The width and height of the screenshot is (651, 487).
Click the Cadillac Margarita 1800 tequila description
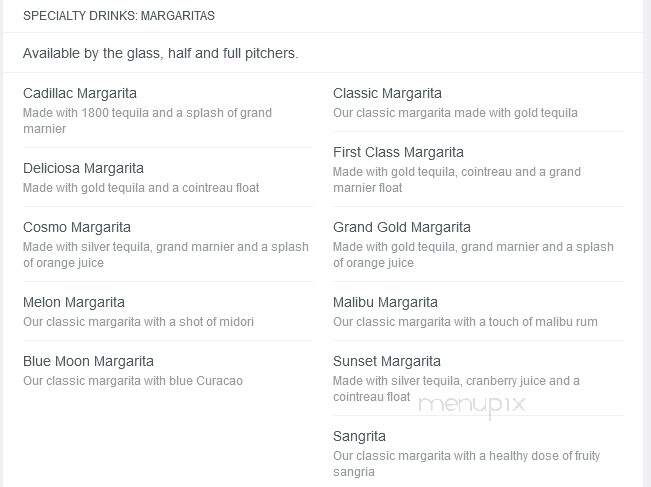pyautogui.click(x=147, y=121)
